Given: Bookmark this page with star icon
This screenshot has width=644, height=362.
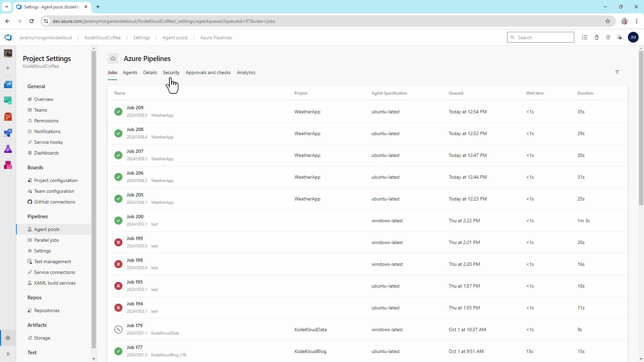Looking at the screenshot, I should pyautogui.click(x=607, y=21).
